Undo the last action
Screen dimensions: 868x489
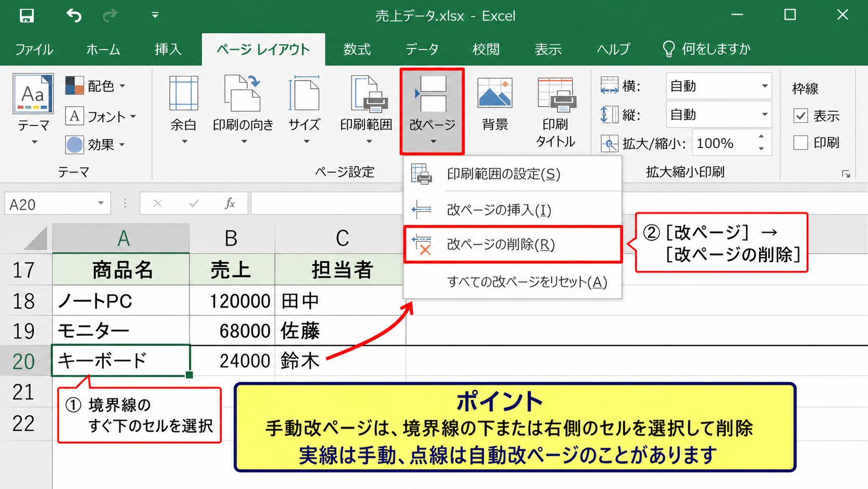(74, 16)
